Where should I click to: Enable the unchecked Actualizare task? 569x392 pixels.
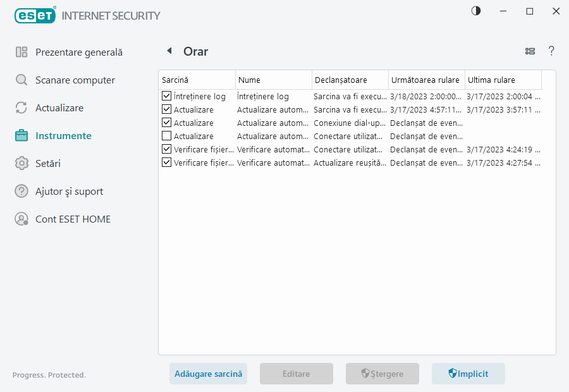[166, 136]
